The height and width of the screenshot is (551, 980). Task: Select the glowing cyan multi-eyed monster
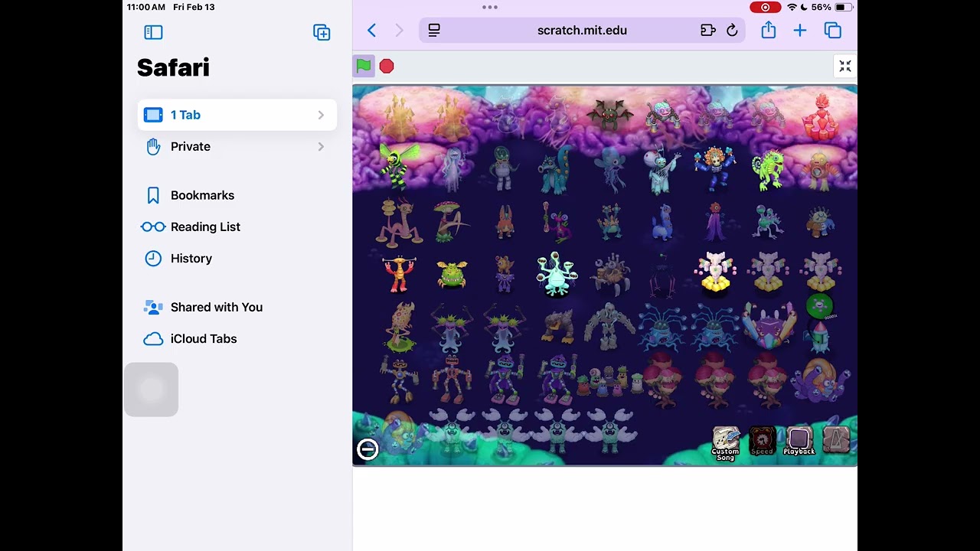(x=557, y=274)
